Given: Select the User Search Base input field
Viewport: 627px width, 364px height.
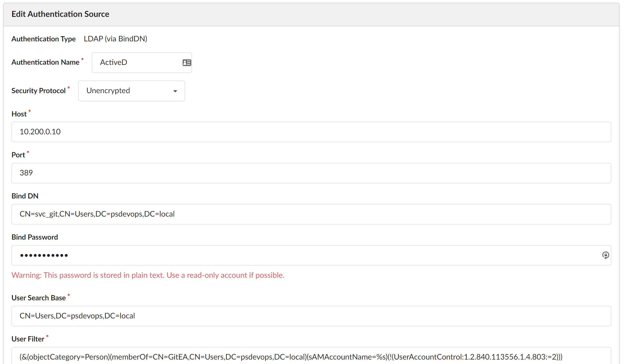Looking at the screenshot, I should (311, 316).
